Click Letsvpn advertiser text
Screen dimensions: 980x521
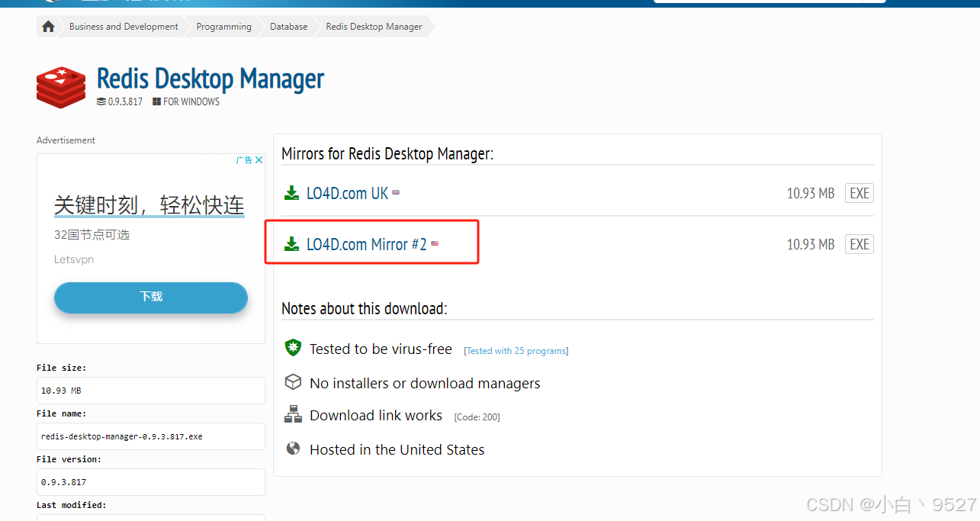(74, 259)
